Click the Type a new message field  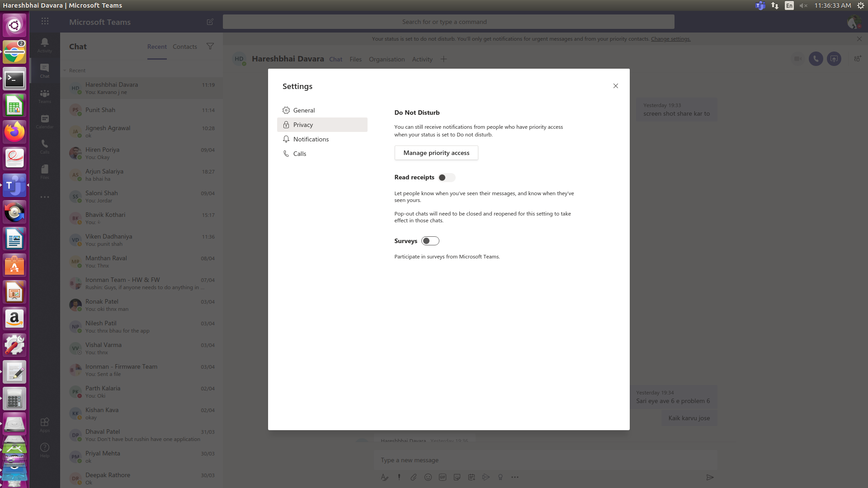pos(545,460)
